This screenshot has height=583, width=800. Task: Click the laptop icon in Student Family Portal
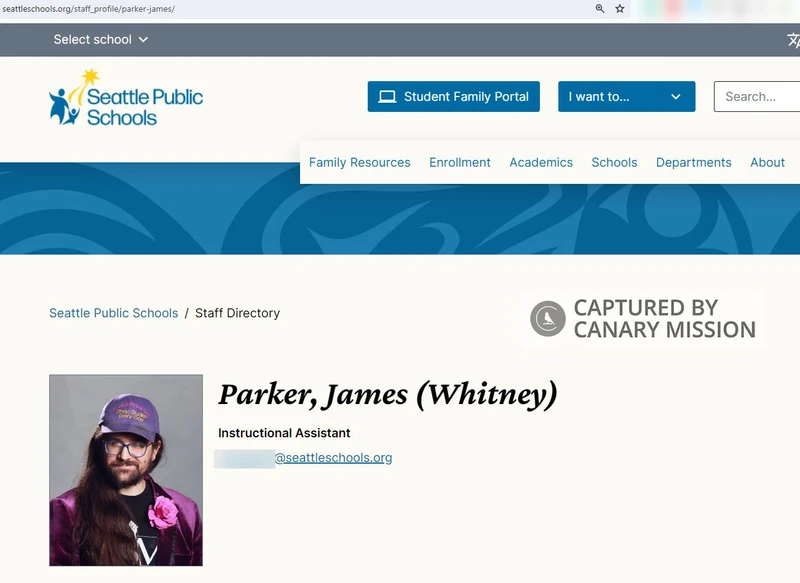coord(387,96)
